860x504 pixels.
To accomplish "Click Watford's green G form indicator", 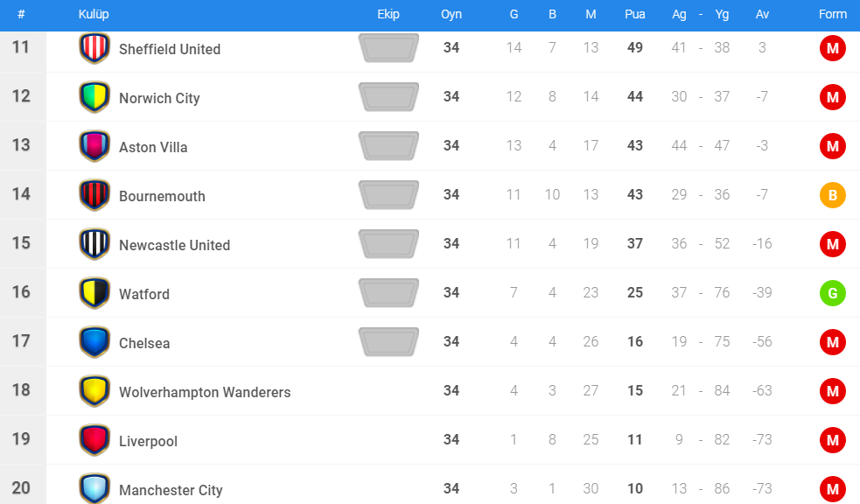I will click(832, 293).
